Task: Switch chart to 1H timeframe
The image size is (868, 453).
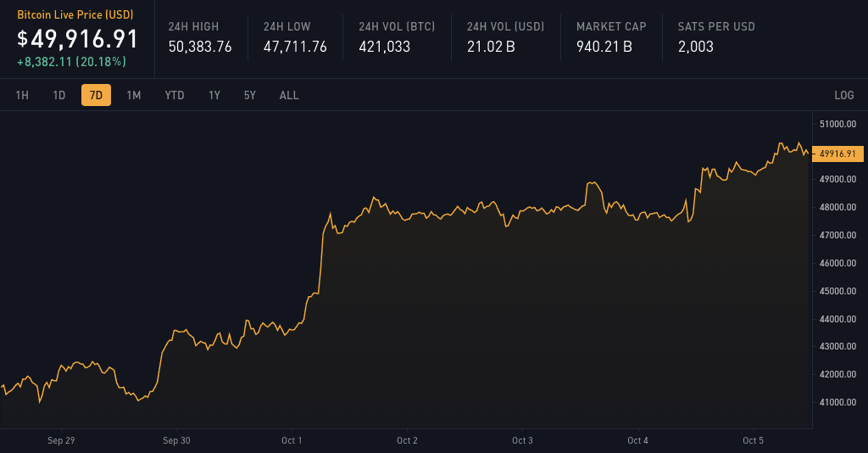Action: click(x=22, y=95)
